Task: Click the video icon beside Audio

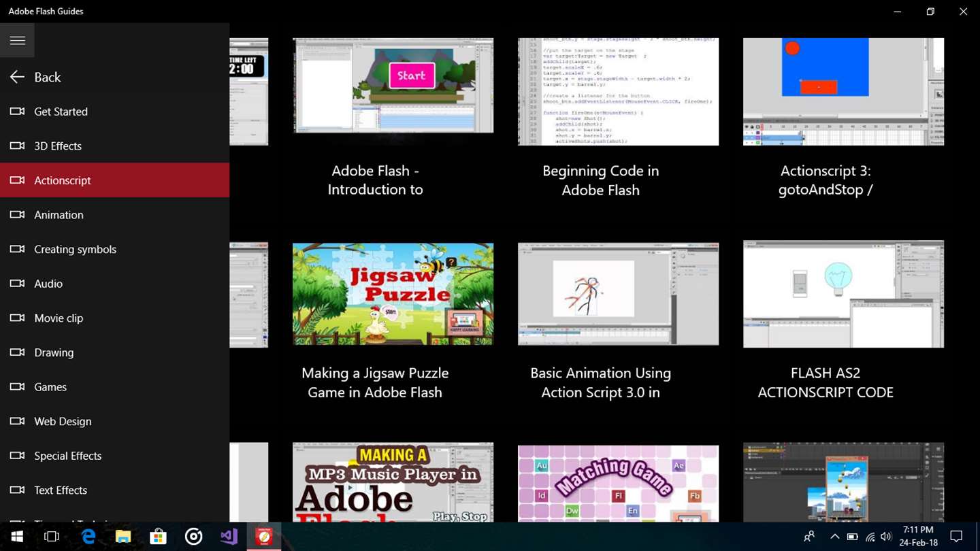Action: (17, 284)
